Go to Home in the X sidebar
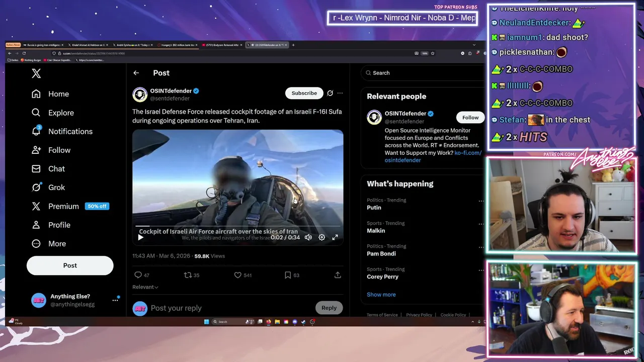Screen dimensions: 644x362 [x=50, y=94]
